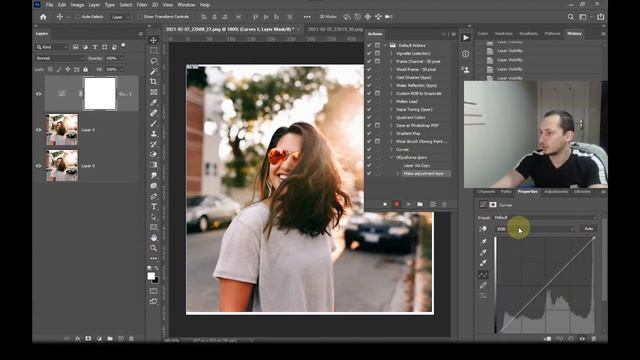Viewport: 640px width, 360px height.
Task: Click the red Record button in Actions panel
Action: [x=396, y=204]
